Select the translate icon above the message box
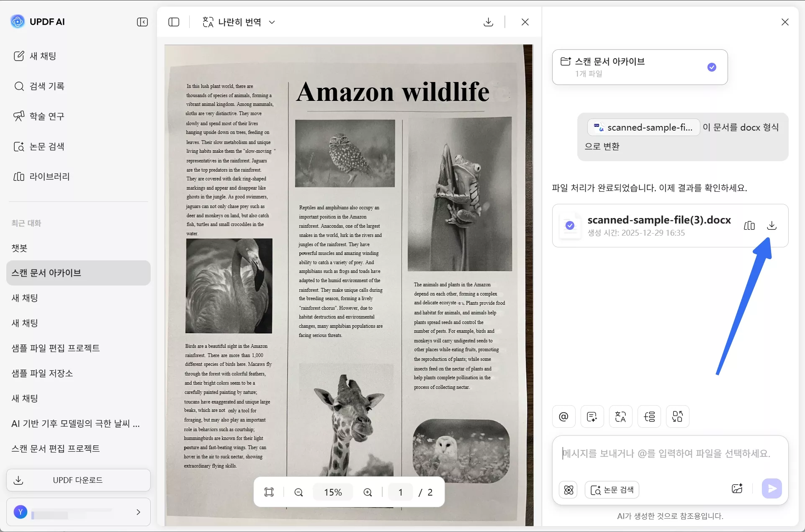The image size is (805, 532). pos(620,416)
